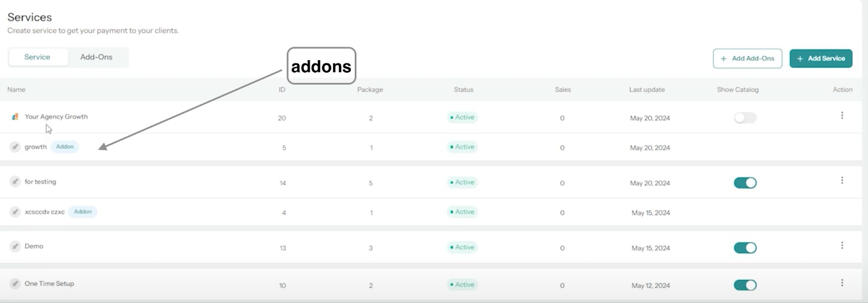Click the Add Service button
Image resolution: width=868 pixels, height=303 pixels.
[821, 59]
